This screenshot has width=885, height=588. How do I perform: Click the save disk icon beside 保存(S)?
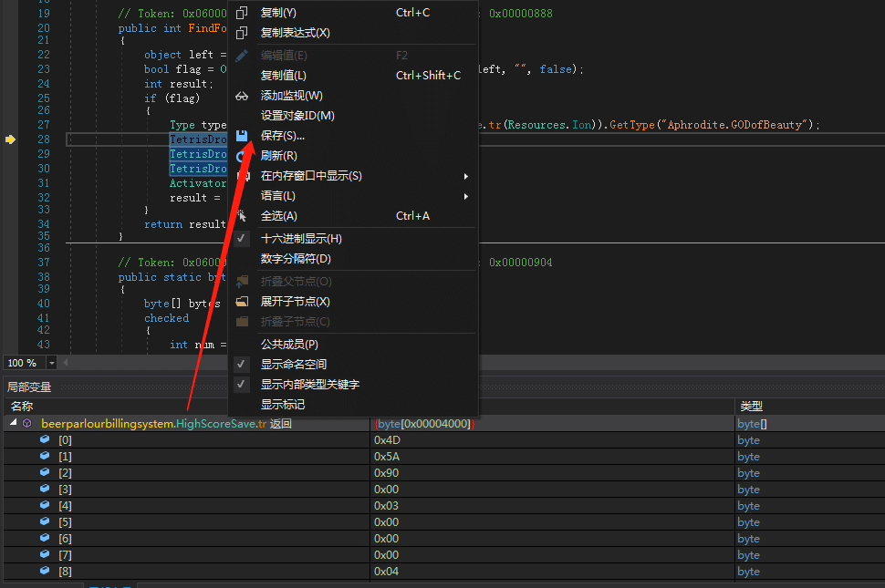(242, 135)
